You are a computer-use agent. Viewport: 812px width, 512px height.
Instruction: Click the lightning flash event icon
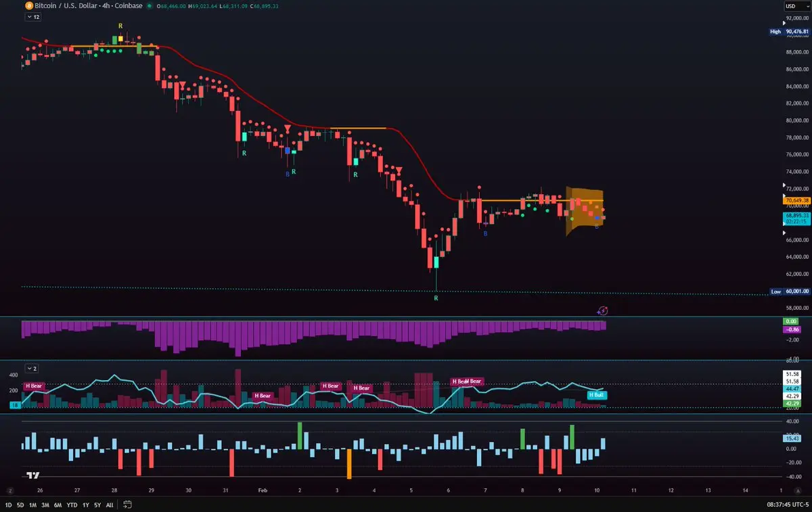click(602, 310)
